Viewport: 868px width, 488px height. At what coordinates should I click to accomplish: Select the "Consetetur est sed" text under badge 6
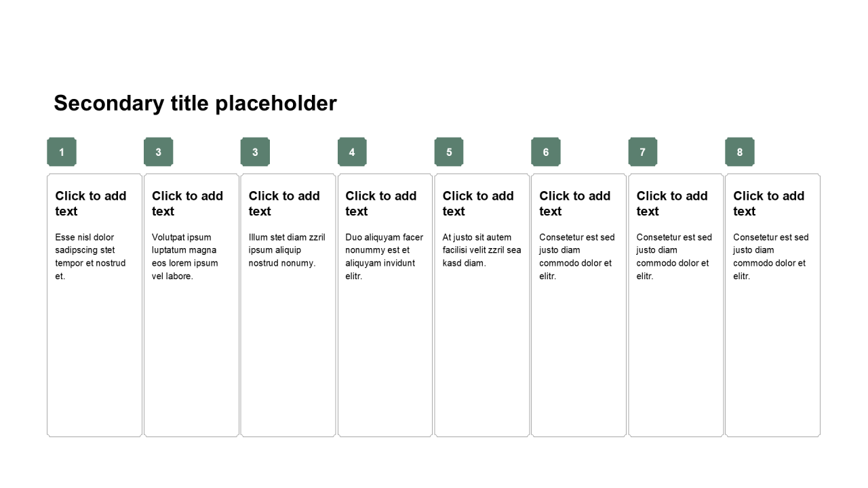tap(577, 257)
